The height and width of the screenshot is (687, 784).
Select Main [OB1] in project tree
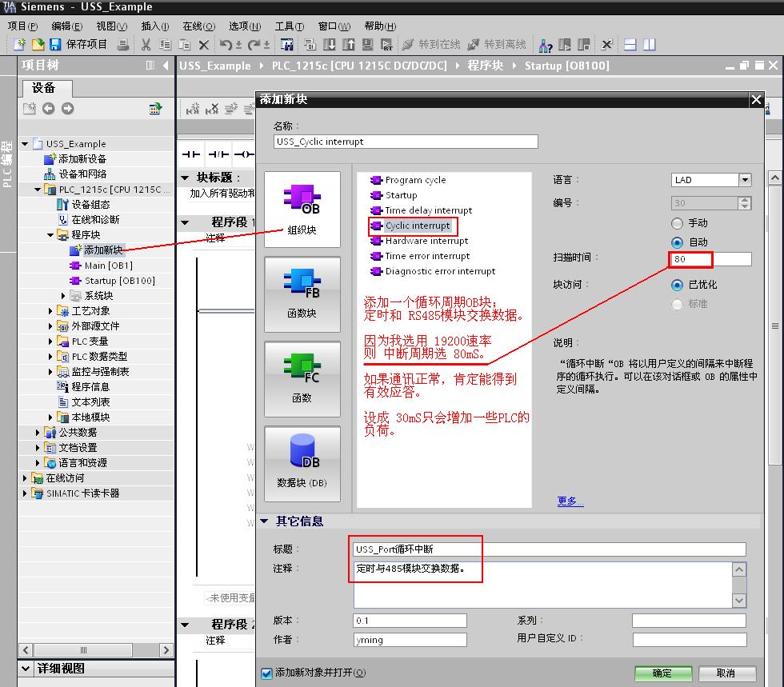coord(109,266)
